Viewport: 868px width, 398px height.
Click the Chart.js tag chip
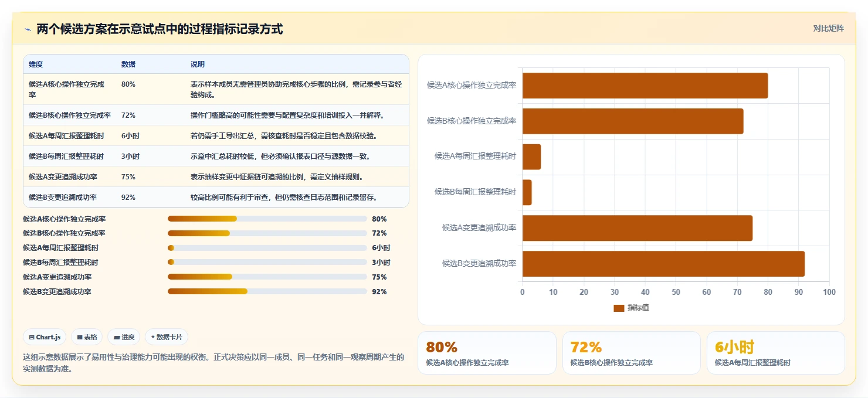click(x=45, y=337)
